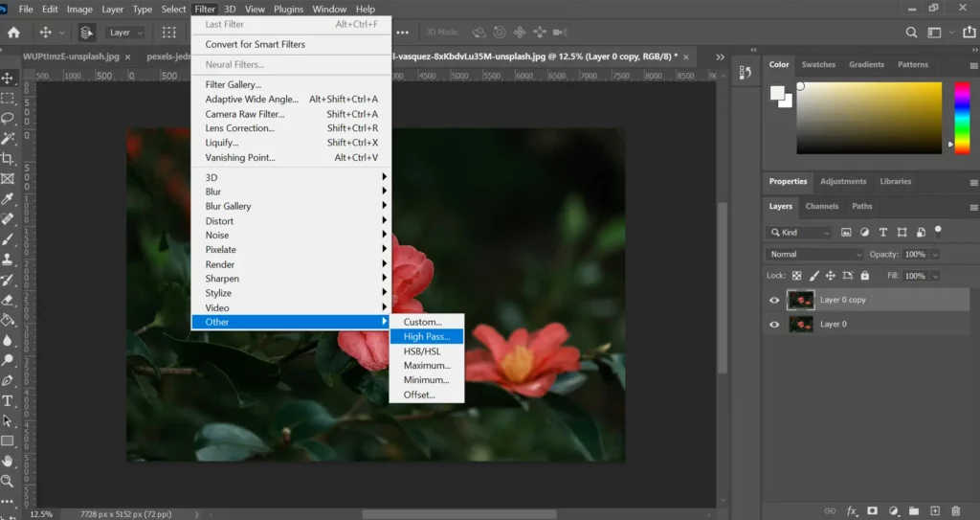Click the hue spectrum slider
This screenshot has width=980, height=520.
click(963, 118)
